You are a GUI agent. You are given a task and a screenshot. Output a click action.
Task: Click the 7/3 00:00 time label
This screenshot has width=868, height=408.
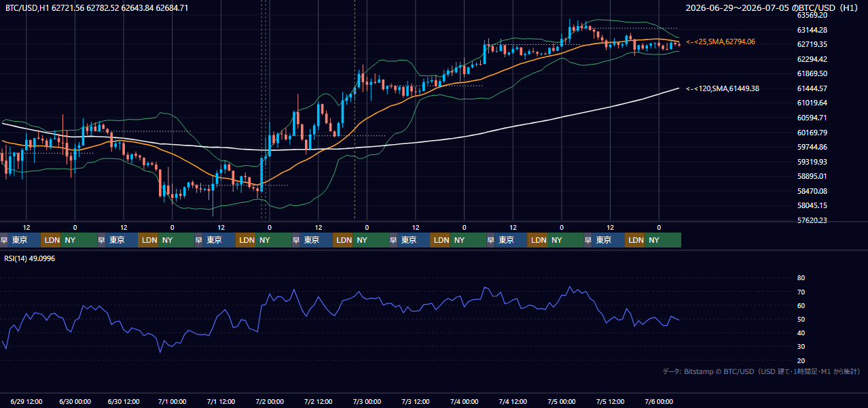pyautogui.click(x=367, y=402)
